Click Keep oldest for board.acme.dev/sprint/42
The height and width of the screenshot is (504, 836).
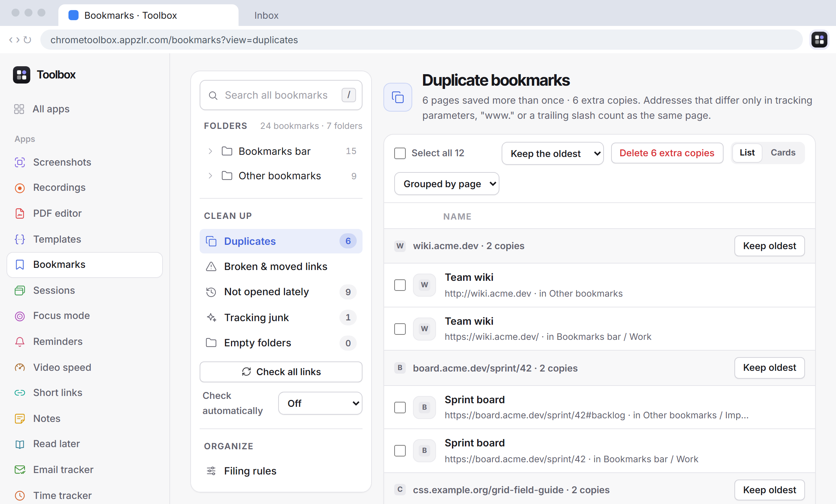[770, 368]
